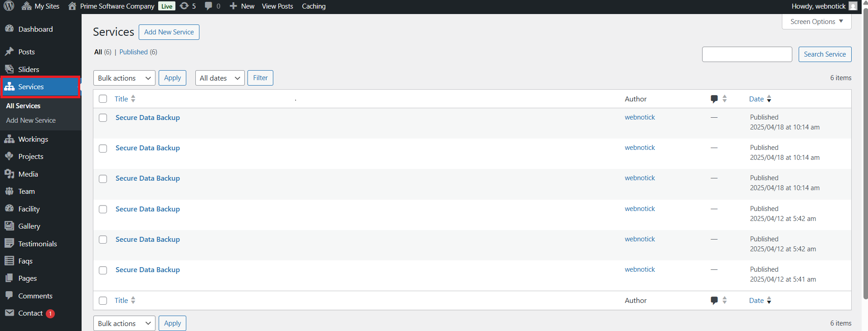Open the top Bulk actions dropdown

[x=124, y=78]
